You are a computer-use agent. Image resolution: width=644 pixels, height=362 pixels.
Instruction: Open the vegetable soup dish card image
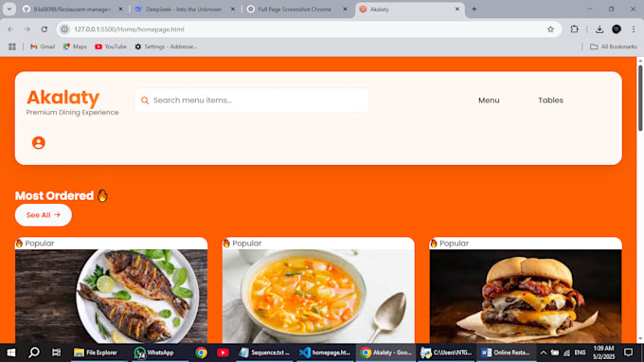(318, 296)
